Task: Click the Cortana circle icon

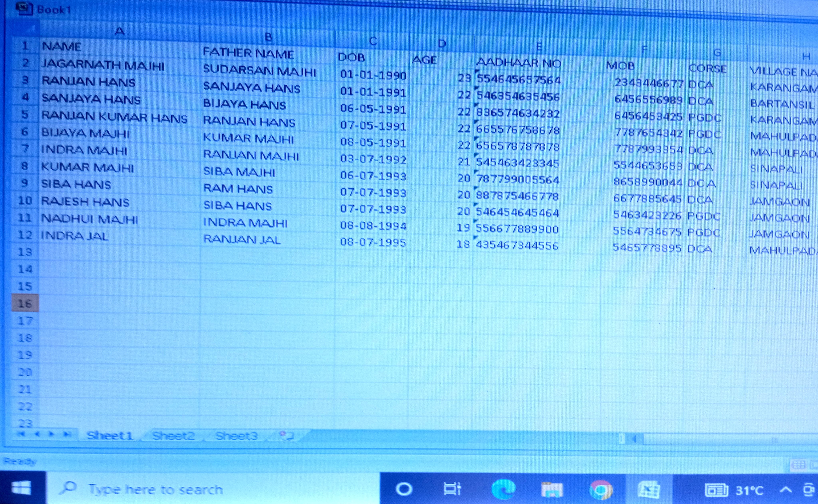Action: (x=404, y=489)
